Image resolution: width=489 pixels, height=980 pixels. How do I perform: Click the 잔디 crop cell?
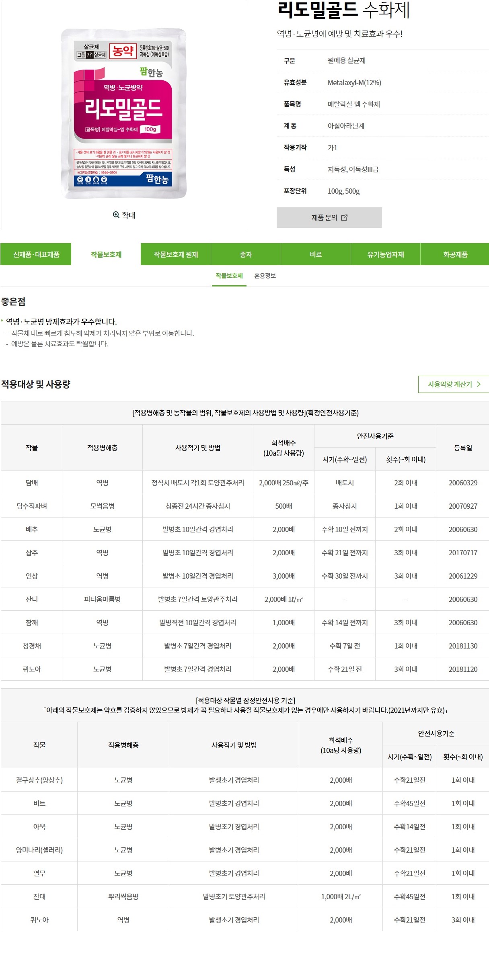tap(32, 599)
